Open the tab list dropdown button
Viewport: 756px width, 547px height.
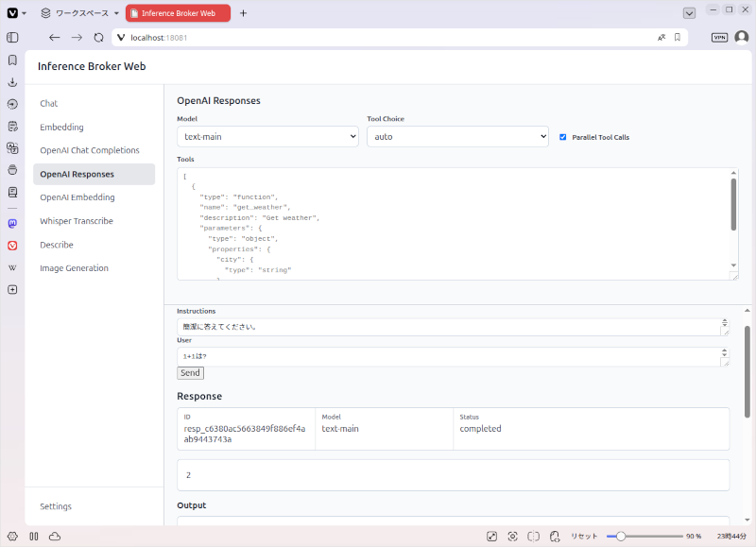pos(690,13)
